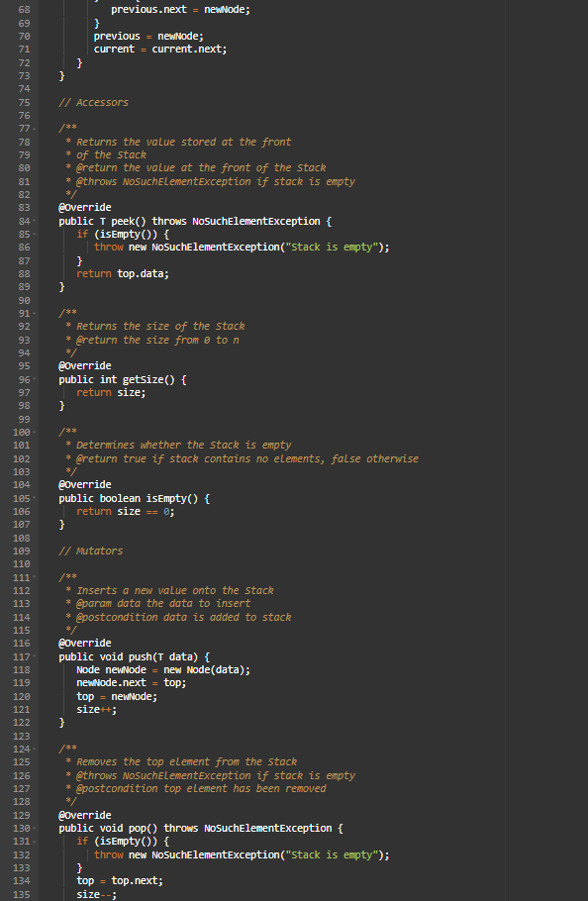Click line number 88 in the gutter
This screenshot has width=588, height=901.
click(24, 274)
